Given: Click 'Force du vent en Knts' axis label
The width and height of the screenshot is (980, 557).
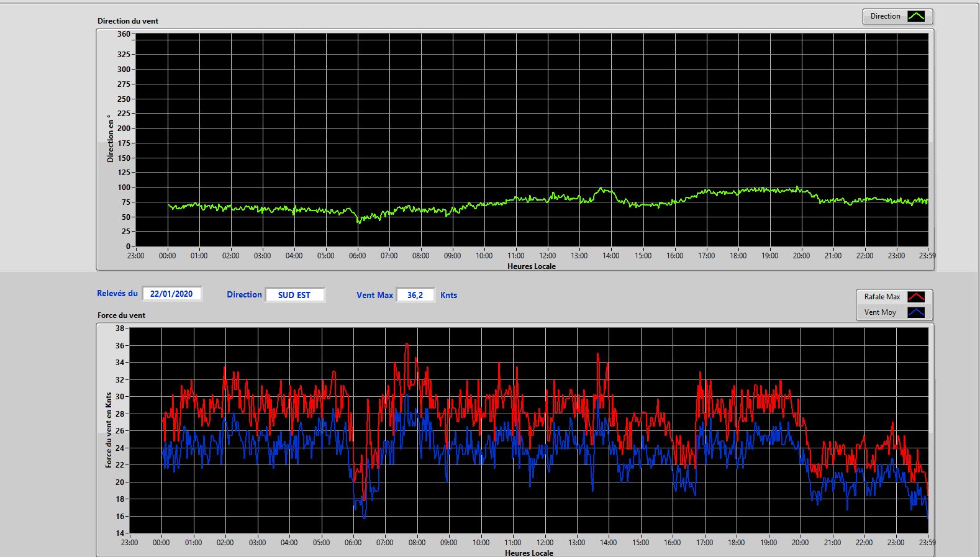Looking at the screenshot, I should 109,430.
